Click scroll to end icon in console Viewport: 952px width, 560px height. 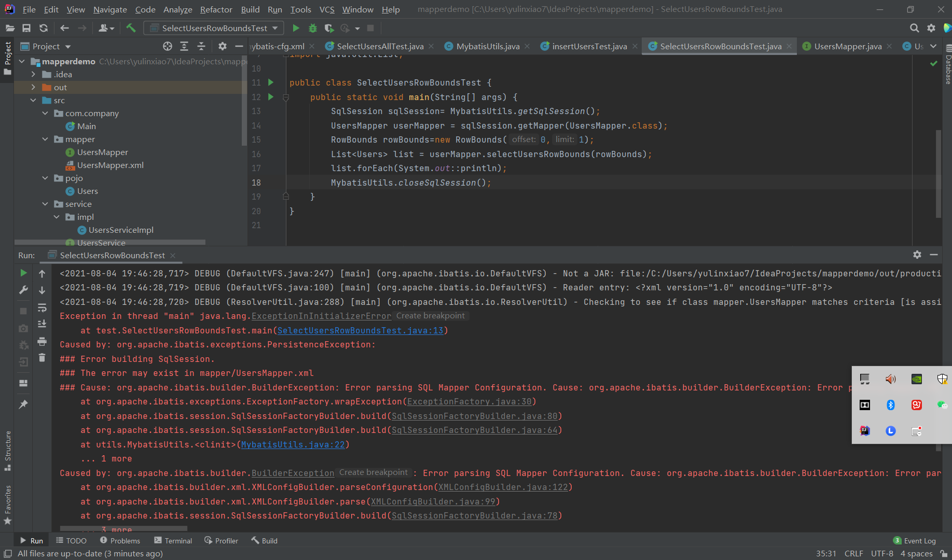[x=42, y=324]
